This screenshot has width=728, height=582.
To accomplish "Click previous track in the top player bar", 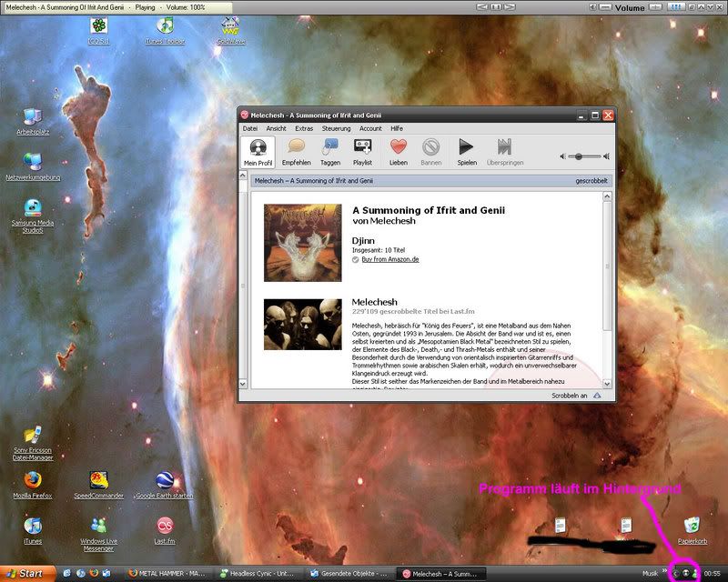I will click(x=482, y=7).
